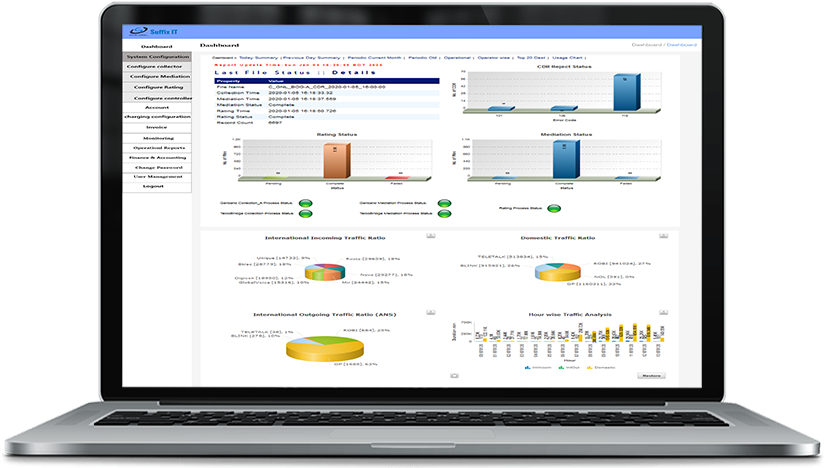Open the Top 20 Dest tab
Image resolution: width=826 pixels, height=468 pixels.
[x=532, y=58]
